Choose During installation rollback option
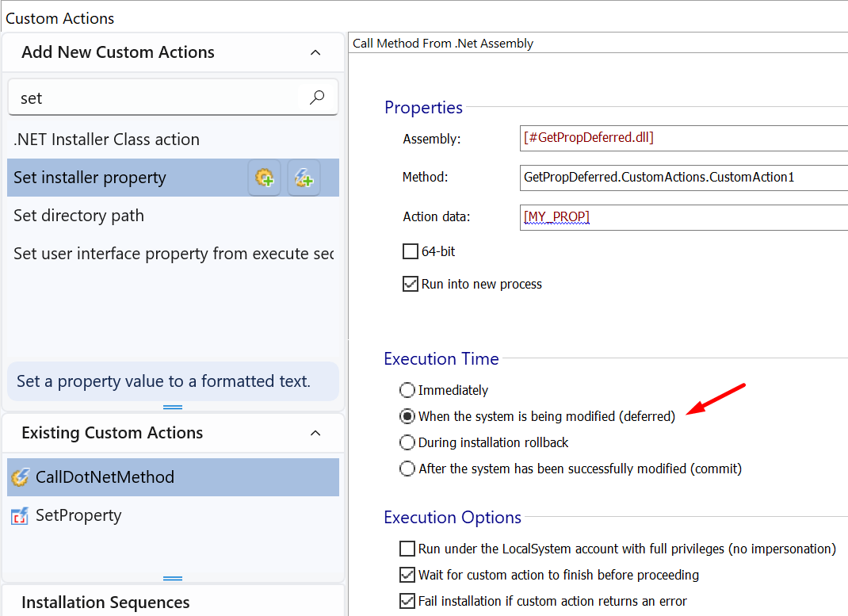Viewport: 848px width, 616px height. coord(407,442)
